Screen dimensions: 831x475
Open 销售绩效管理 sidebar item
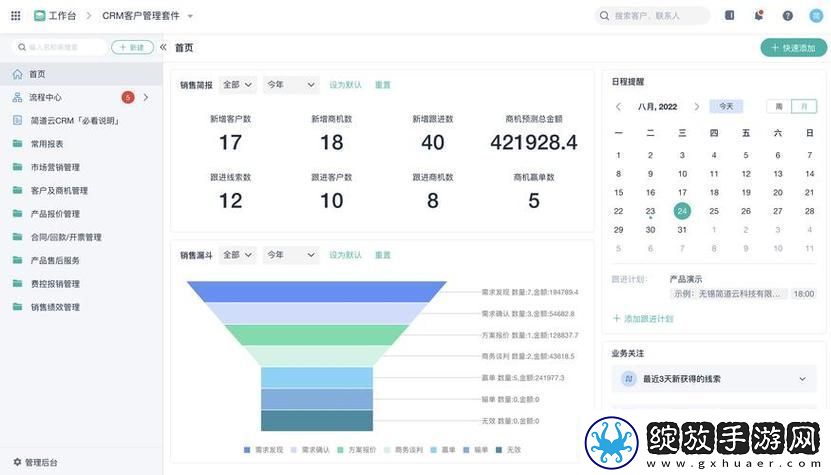81,307
